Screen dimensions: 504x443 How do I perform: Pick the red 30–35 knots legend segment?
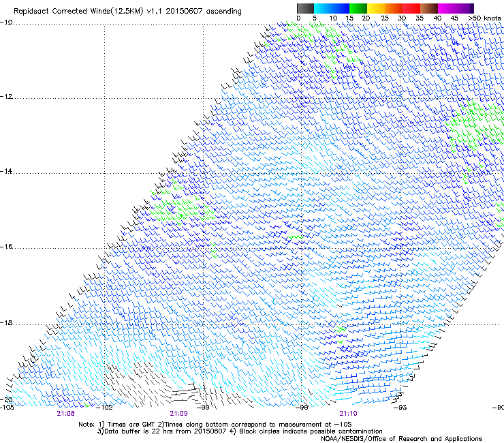click(x=411, y=8)
